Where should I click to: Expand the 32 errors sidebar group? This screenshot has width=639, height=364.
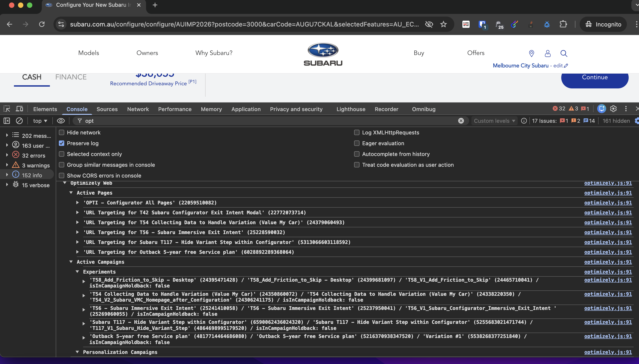[7, 155]
